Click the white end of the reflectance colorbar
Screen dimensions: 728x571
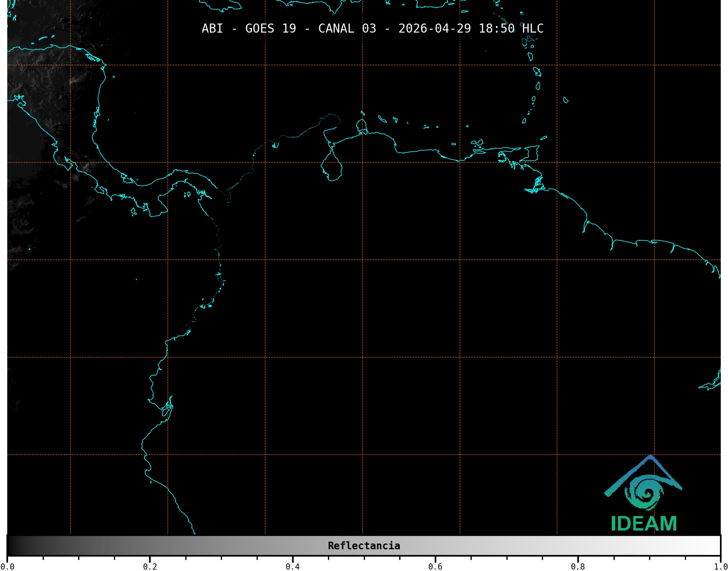coord(717,546)
